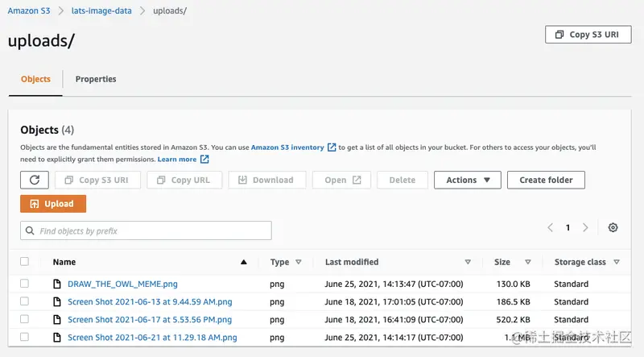Click external link icon after Amazon S3 inventory
The image size is (644, 357).
(332, 147)
